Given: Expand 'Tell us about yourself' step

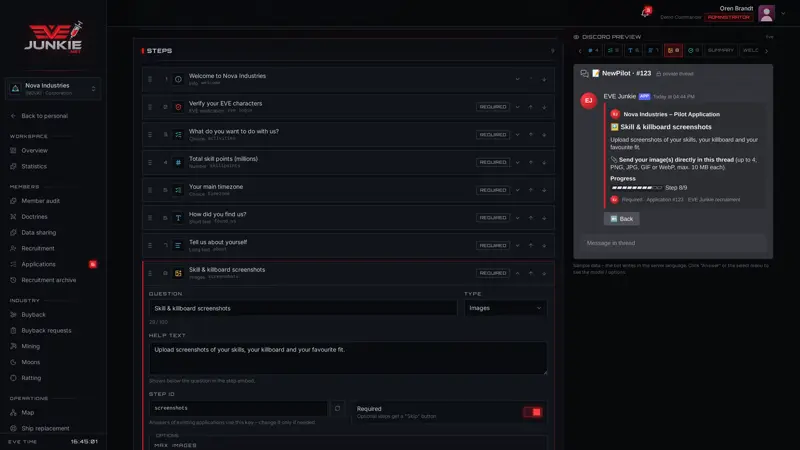Looking at the screenshot, I should click(517, 245).
